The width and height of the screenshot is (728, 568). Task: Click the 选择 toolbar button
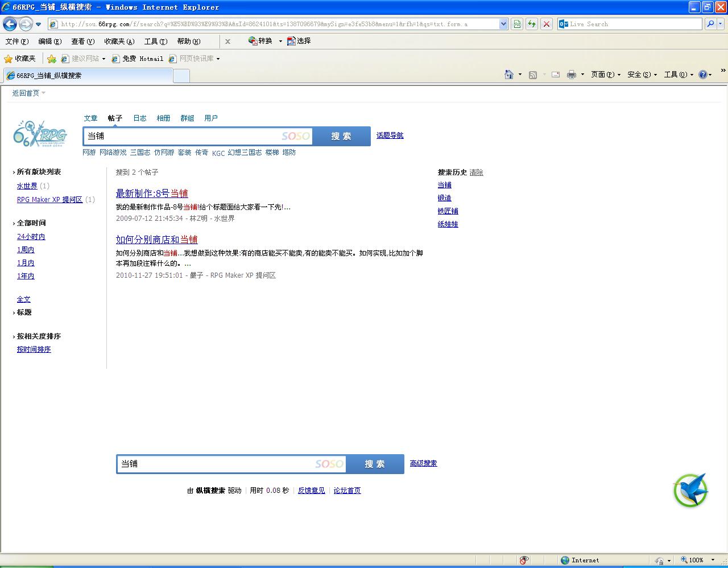(299, 41)
